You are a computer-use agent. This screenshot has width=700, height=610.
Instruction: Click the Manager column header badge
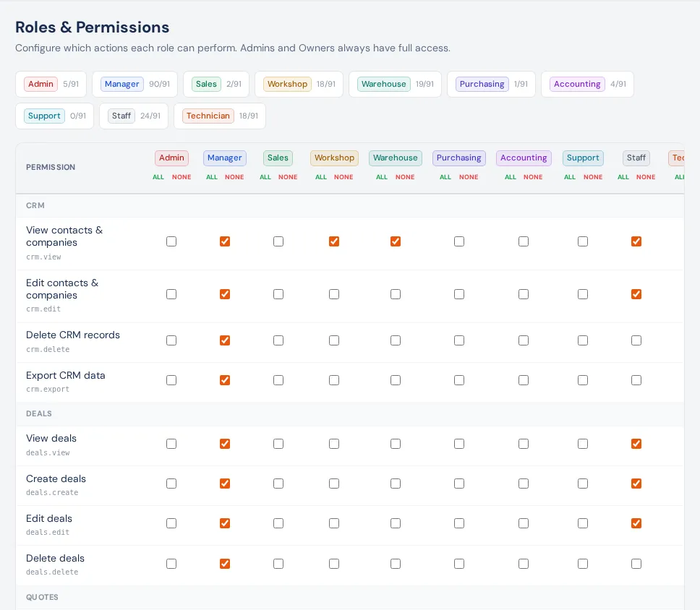[225, 158]
